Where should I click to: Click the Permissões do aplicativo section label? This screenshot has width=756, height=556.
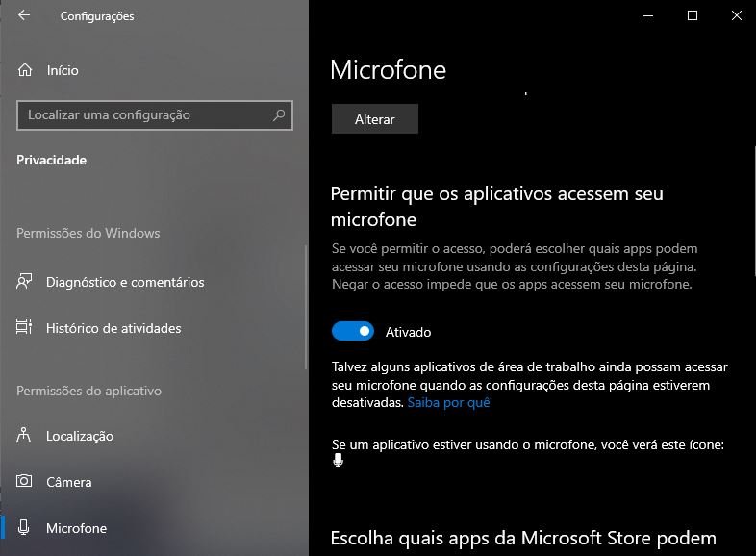[x=89, y=391]
